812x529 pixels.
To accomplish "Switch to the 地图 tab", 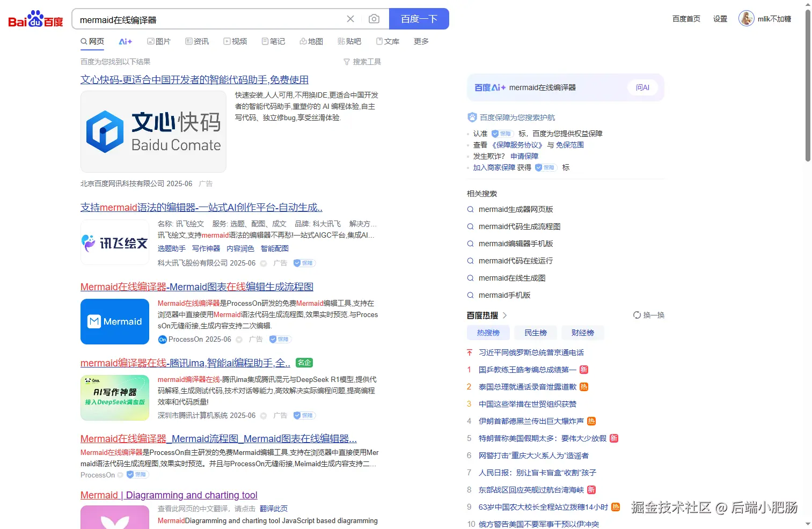I will tap(312, 41).
